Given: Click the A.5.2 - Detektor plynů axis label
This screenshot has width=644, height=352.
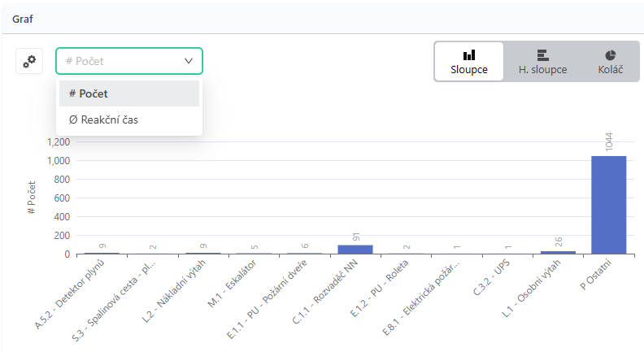Looking at the screenshot, I should [x=70, y=294].
